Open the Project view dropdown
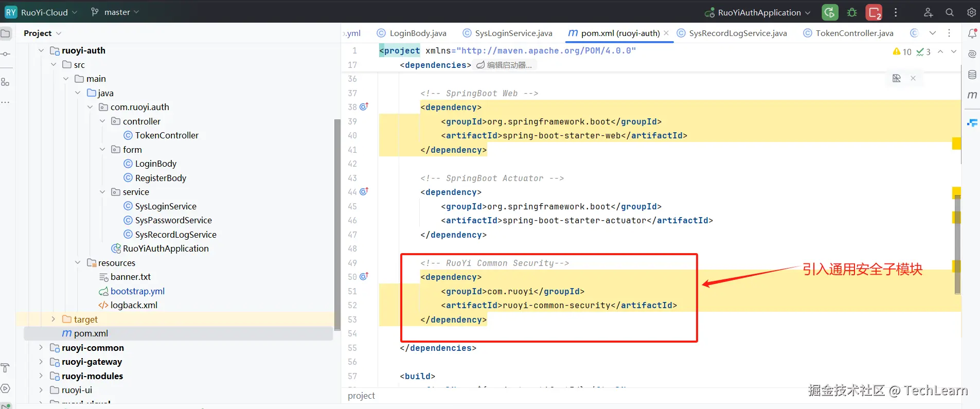 42,33
